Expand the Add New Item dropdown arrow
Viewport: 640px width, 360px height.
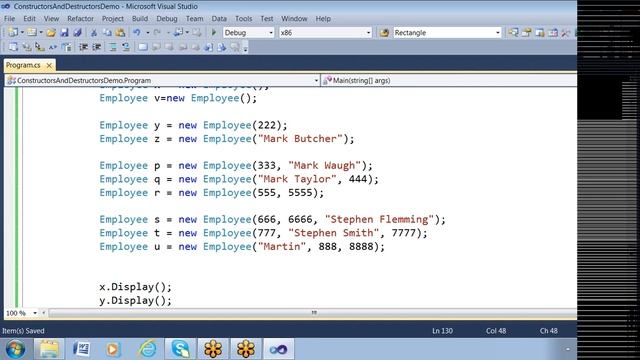pos(41,33)
